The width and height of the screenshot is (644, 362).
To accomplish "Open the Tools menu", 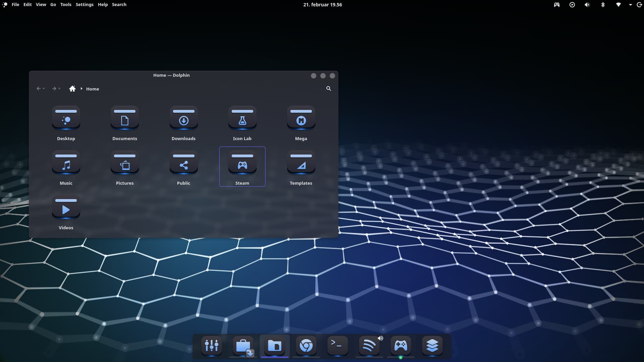I will [66, 5].
